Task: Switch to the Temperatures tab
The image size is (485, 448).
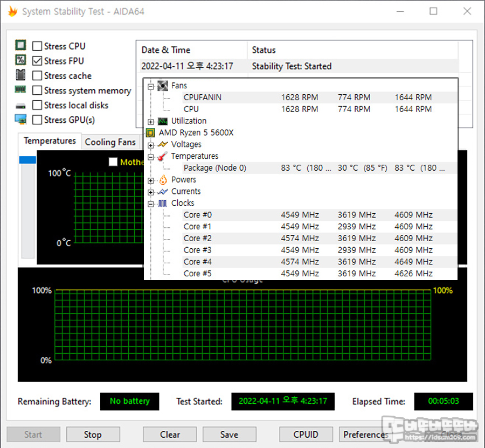Action: 50,141
